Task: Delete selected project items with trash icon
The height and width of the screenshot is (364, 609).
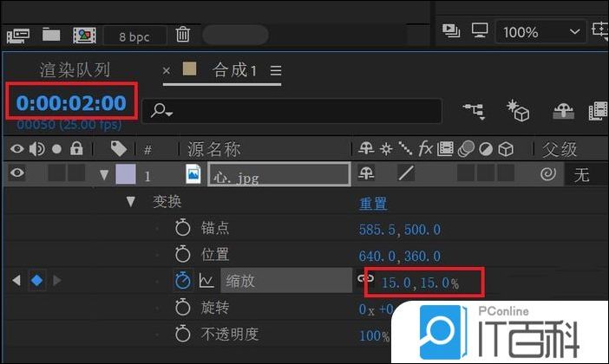Action: point(182,35)
